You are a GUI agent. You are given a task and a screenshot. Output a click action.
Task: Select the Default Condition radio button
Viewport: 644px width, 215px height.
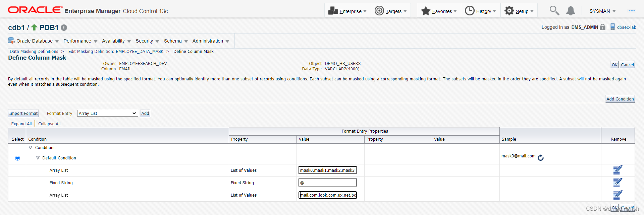pos(17,158)
